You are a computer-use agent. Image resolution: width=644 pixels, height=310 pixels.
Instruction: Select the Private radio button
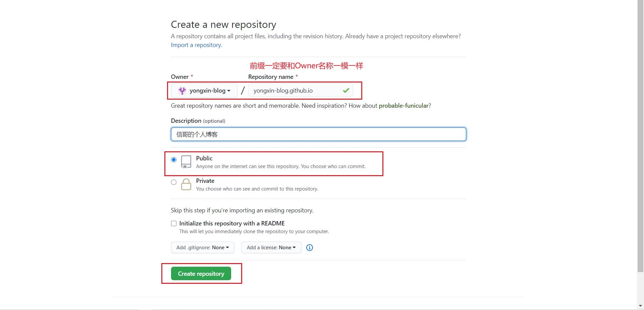174,182
